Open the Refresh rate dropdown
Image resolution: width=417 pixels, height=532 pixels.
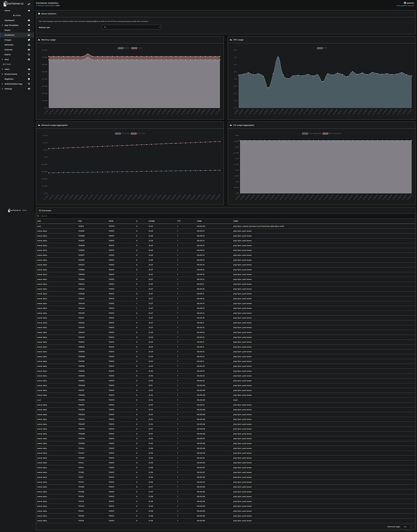131,27
